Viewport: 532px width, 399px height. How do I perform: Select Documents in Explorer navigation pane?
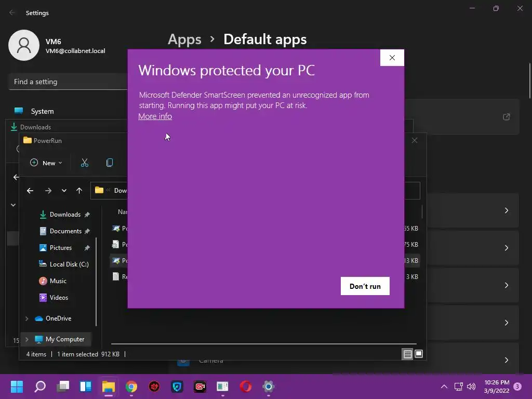click(65, 231)
